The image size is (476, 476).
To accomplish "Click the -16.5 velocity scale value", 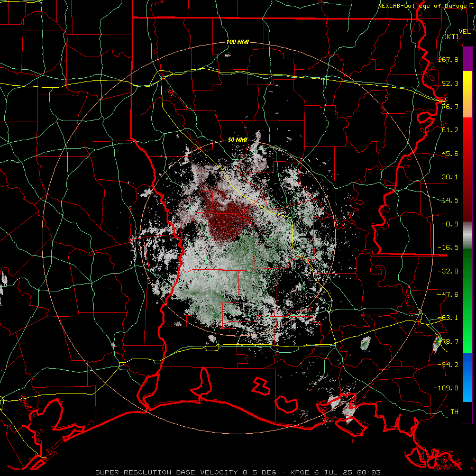I will click(x=448, y=248).
